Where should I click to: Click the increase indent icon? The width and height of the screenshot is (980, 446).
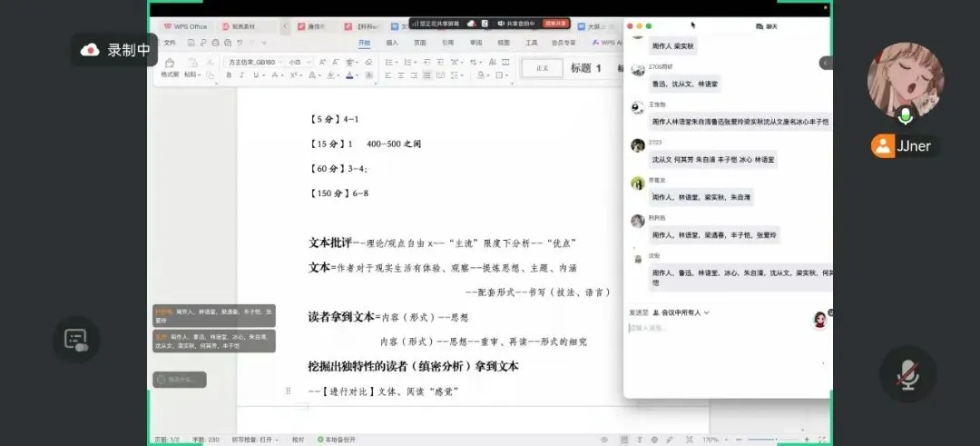tap(440, 62)
